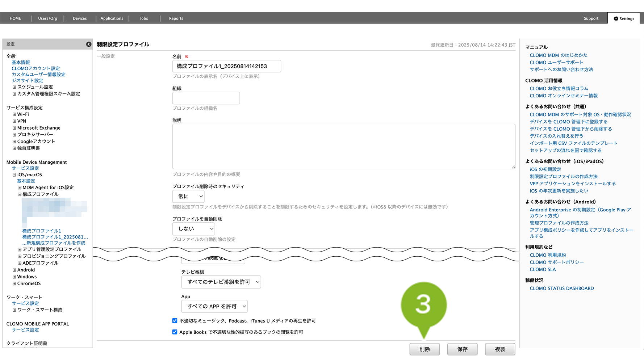
Task: Click the 組織 input field
Action: pos(206,98)
